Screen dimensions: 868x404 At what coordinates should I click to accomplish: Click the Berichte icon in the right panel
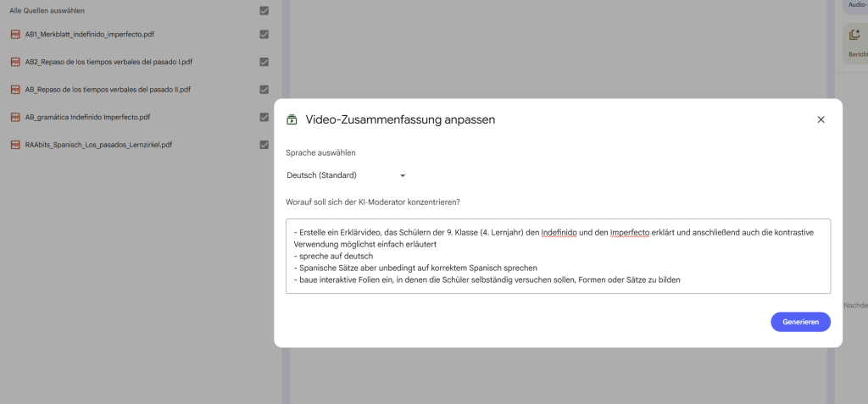[x=854, y=36]
